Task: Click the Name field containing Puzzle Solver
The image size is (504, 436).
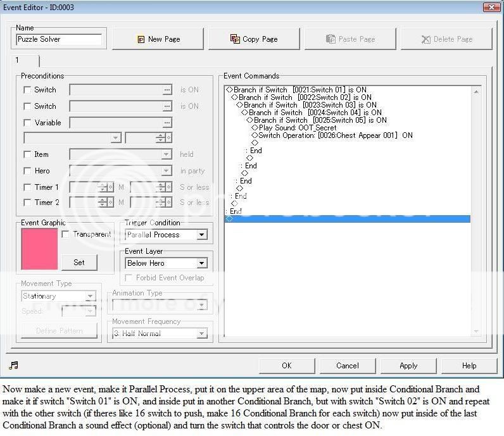Action: coord(58,39)
